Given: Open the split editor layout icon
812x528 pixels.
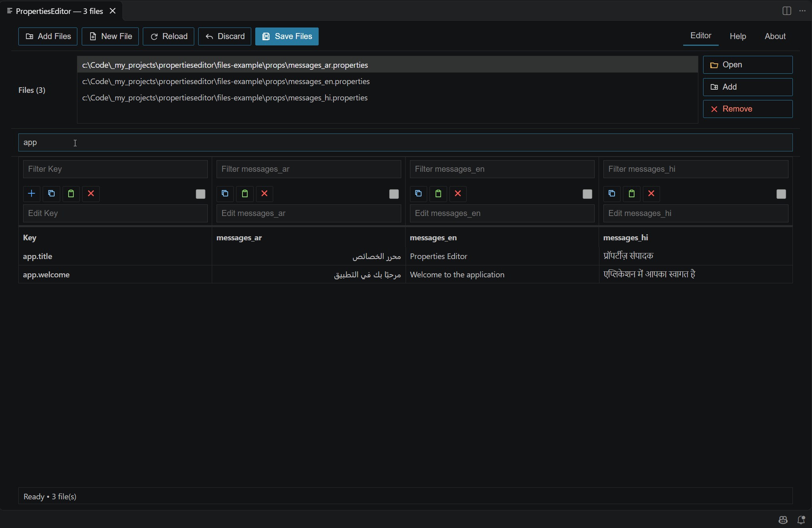Looking at the screenshot, I should tap(786, 11).
